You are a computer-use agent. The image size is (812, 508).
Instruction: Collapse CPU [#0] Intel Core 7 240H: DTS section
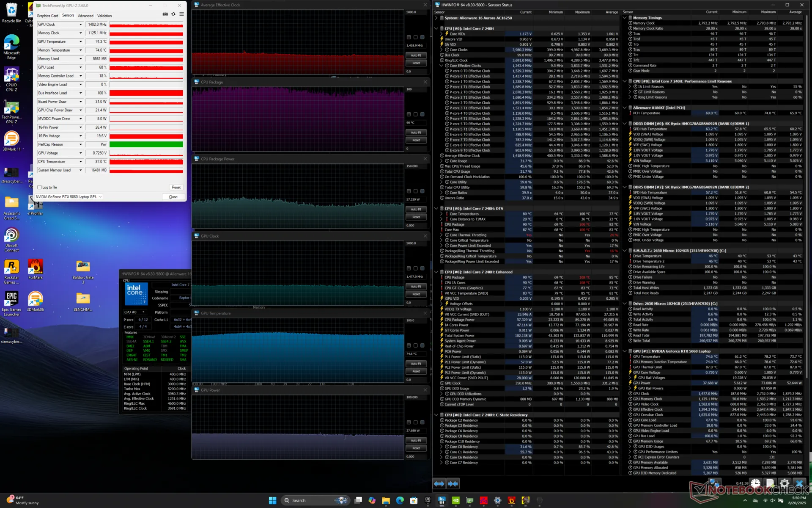436,209
